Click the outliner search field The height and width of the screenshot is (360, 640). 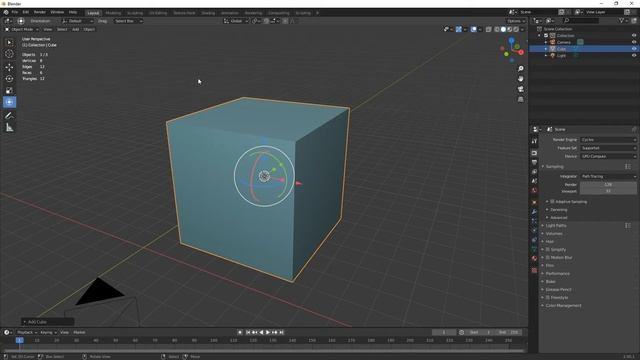[x=581, y=20]
